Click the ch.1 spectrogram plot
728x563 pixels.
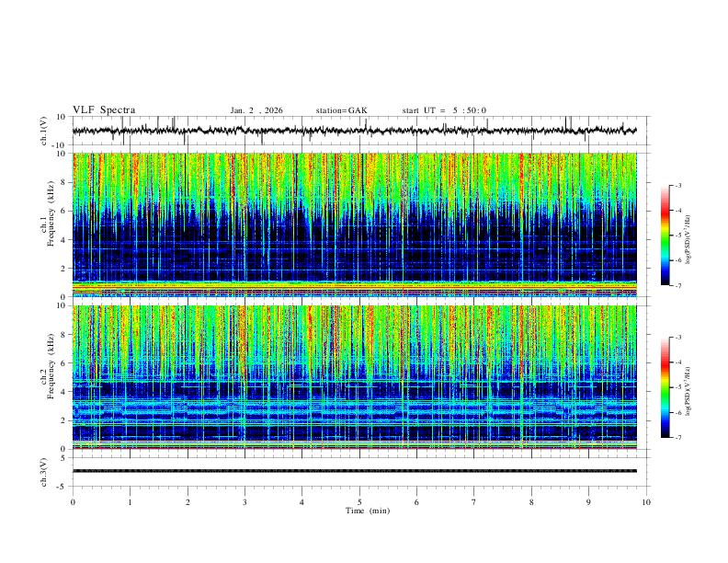pos(355,224)
